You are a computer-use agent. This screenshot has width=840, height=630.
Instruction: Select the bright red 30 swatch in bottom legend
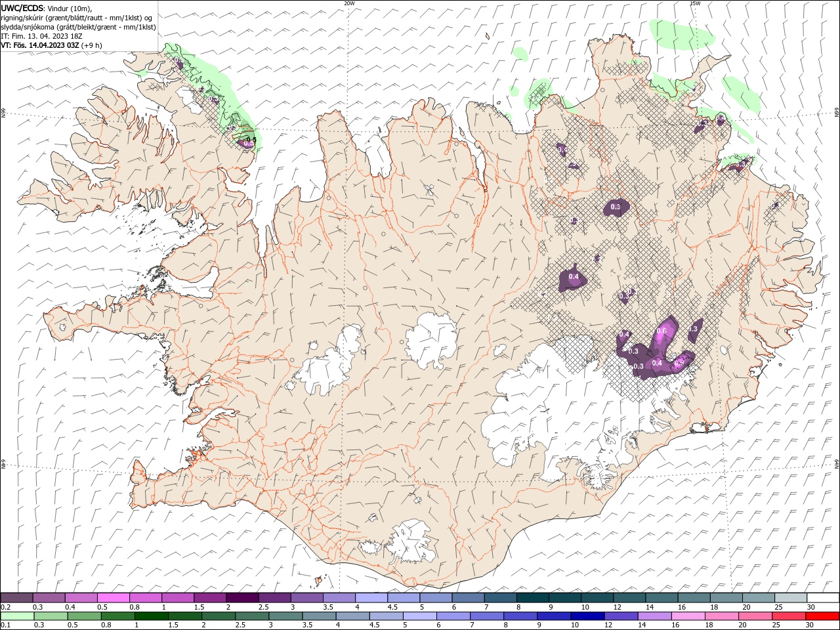(x=823, y=616)
